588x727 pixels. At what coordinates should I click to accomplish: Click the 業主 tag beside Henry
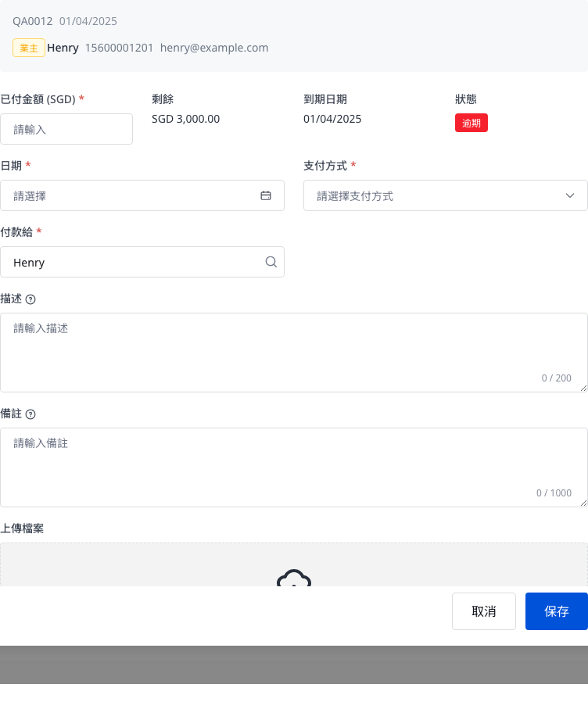29,48
